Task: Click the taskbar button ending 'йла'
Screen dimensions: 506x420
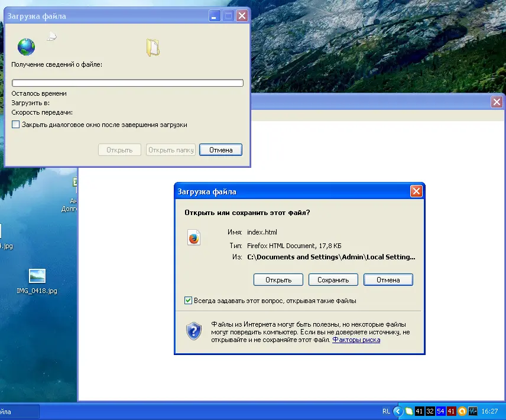Action: click(20, 412)
